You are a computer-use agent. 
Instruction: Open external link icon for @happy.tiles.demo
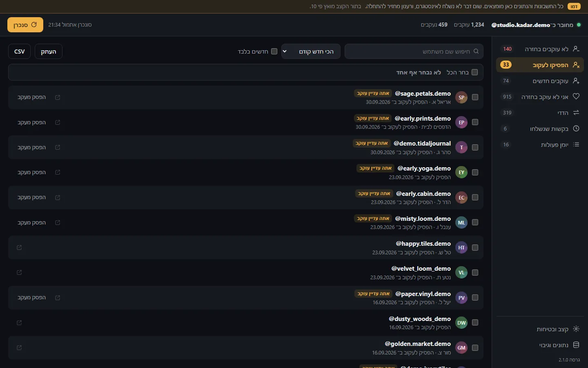19,247
